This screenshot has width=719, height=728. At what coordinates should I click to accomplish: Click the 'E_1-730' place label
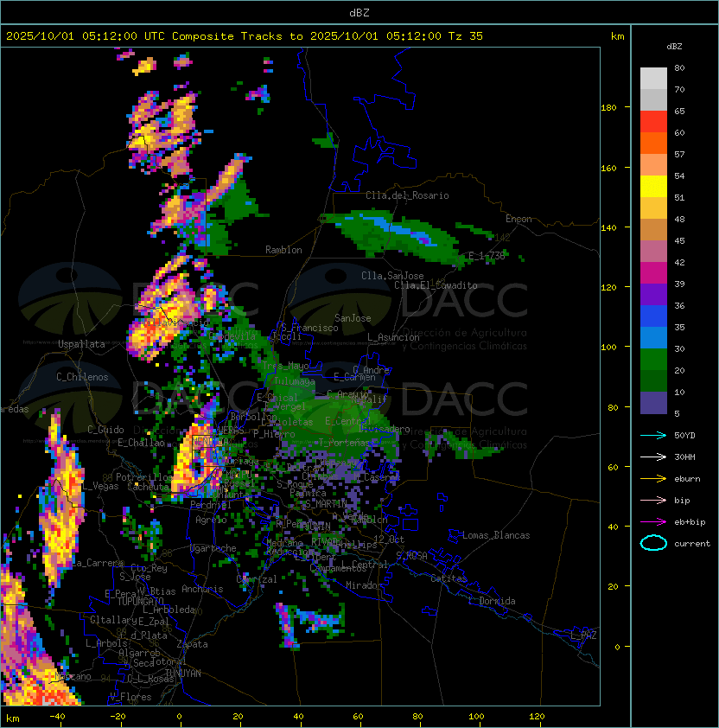pos(487,256)
